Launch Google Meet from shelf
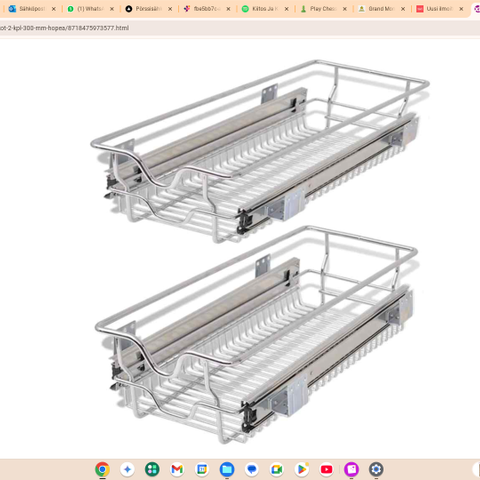Image resolution: width=480 pixels, height=480 pixels. click(x=277, y=469)
